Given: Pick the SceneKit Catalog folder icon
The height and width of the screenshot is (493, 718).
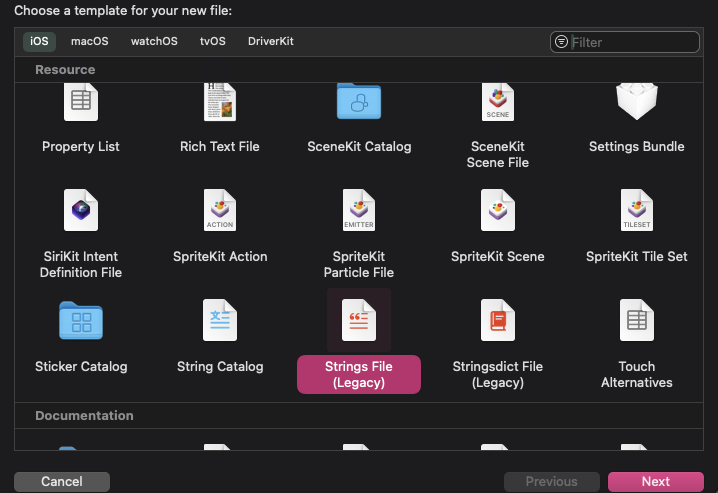Looking at the screenshot, I should [359, 101].
